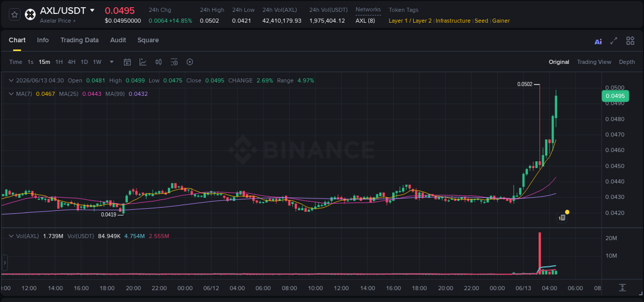Click the 0.0502 high price marker
This screenshot has height=302, width=644.
click(x=525, y=84)
